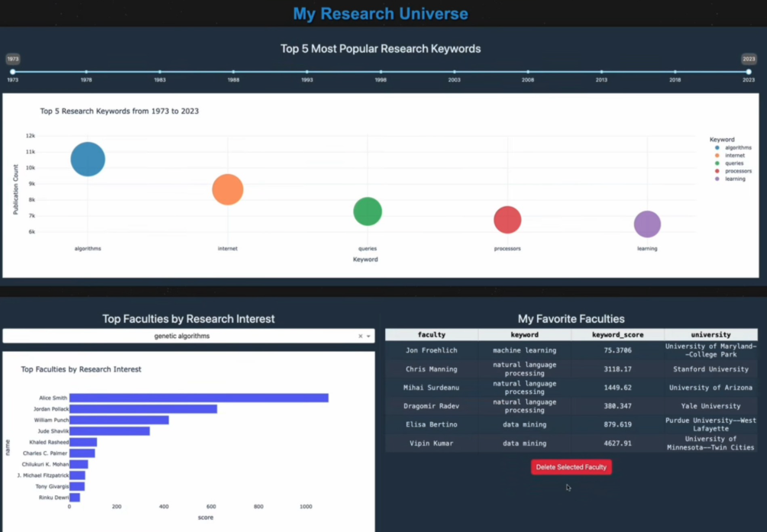Select the Elisa Bertino faculty cell
This screenshot has width=767, height=532.
pyautogui.click(x=432, y=424)
